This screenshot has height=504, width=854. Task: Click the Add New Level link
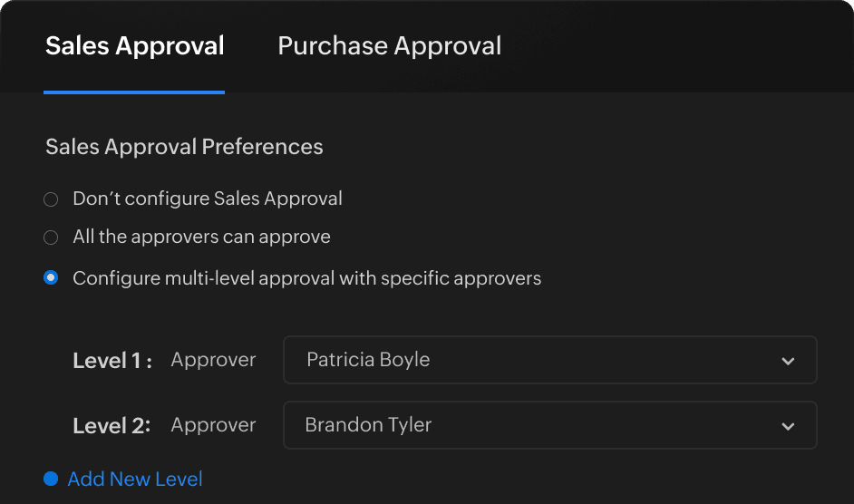coord(135,479)
